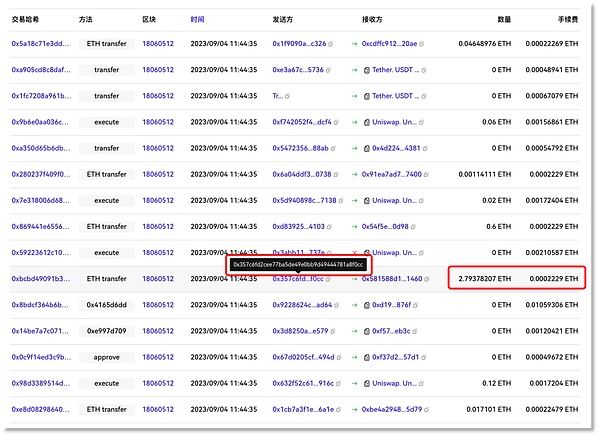Open Uniswap receiver in the 0x9b6e0aa036c row
The width and height of the screenshot is (600, 436).
[397, 122]
